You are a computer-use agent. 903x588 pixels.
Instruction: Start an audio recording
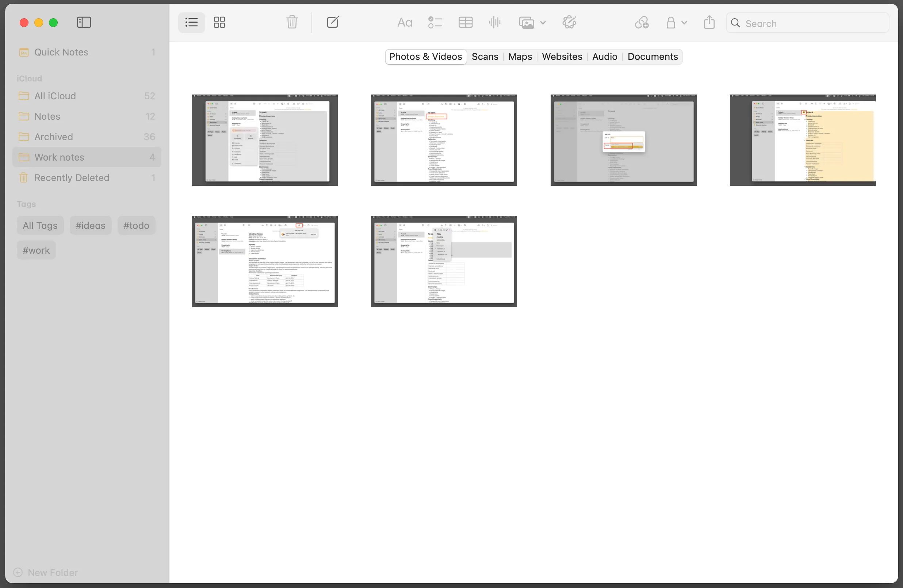tap(494, 22)
